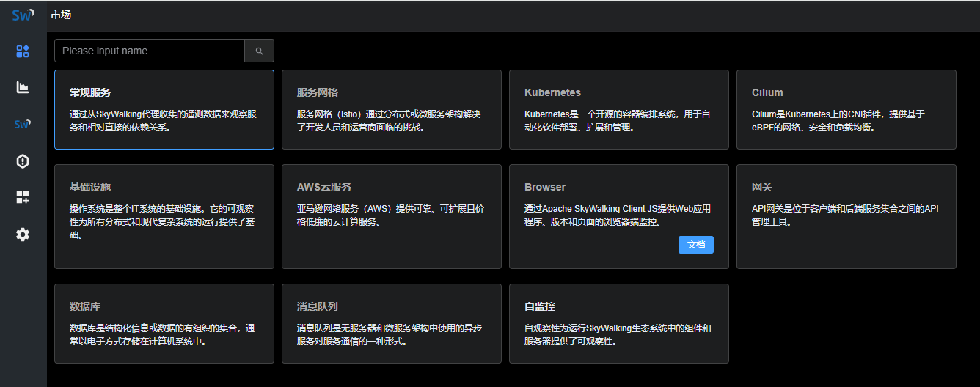
Task: Click the SkyWalking logo at top of sidebar
Action: coord(23,15)
